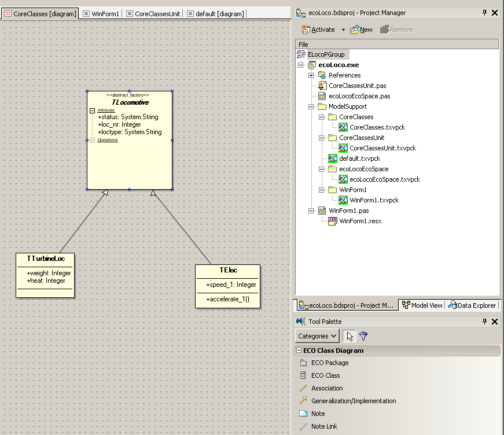Viewport: 504px width, 435px height.
Task: Collapse the Attributes section of TLocomotive
Action: (x=92, y=110)
